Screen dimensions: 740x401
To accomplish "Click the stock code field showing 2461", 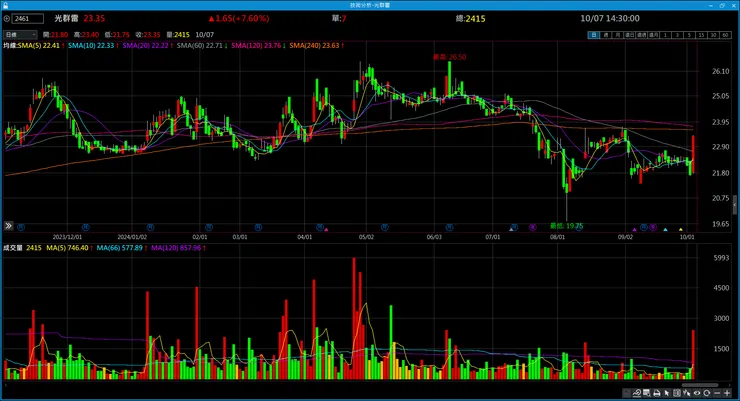I will 28,19.
